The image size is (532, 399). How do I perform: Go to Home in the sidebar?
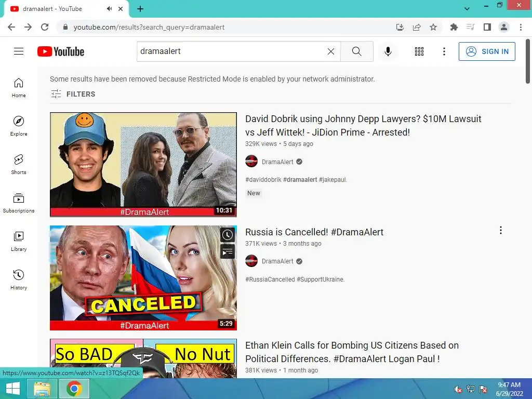click(x=19, y=87)
